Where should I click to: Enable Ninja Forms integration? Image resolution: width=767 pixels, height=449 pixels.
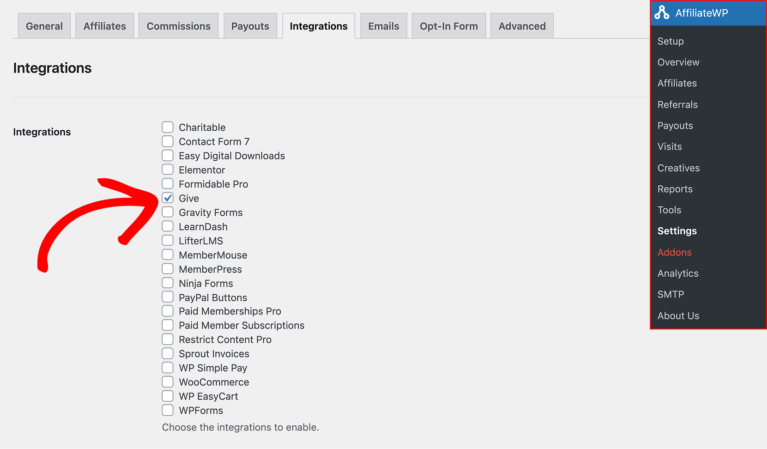[x=168, y=283]
